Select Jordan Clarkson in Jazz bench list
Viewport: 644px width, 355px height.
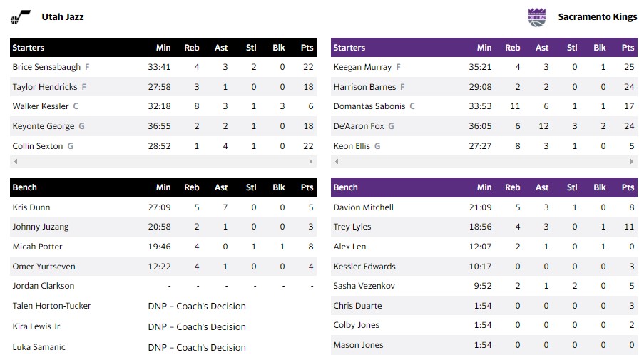tap(44, 286)
